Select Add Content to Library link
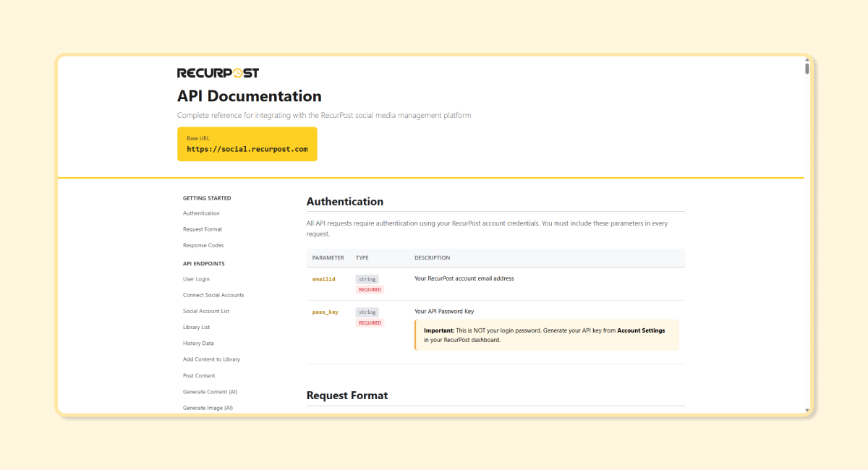Screen dimensions: 868x470 210,359
